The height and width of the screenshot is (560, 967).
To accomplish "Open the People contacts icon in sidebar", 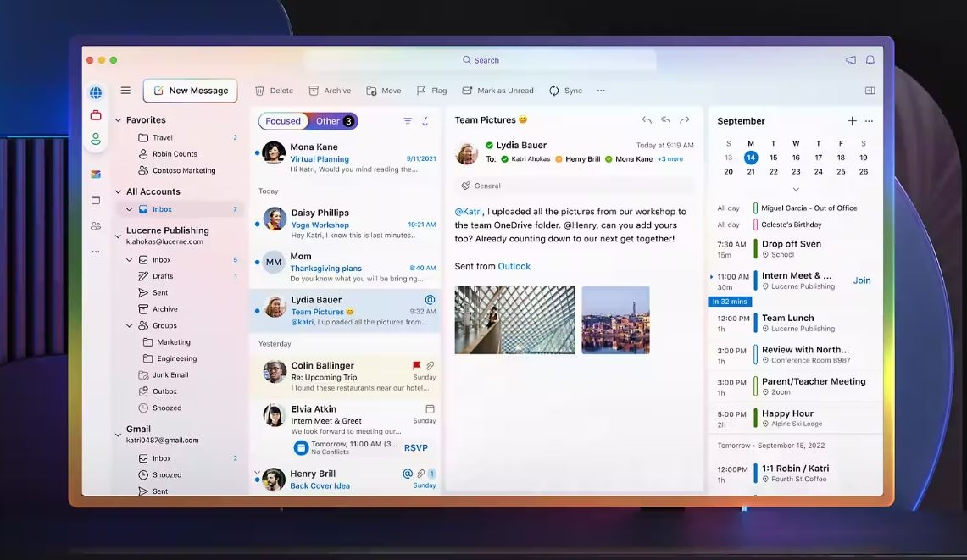I will pos(96,226).
